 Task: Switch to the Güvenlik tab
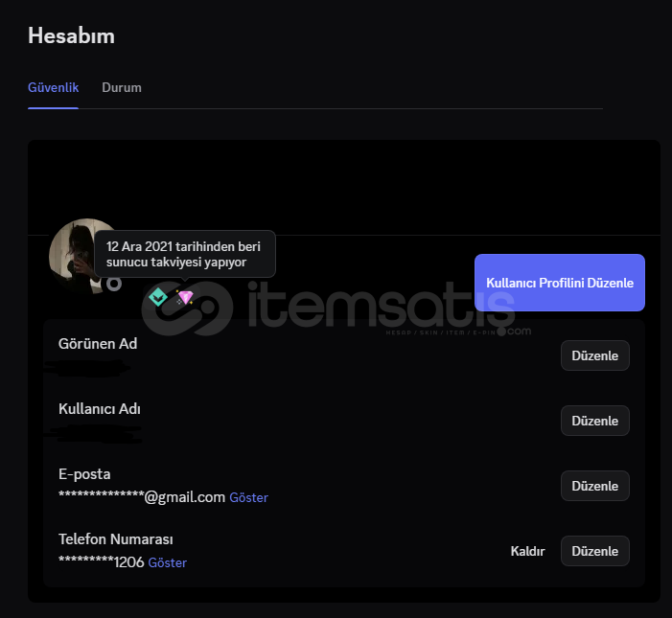click(x=53, y=87)
